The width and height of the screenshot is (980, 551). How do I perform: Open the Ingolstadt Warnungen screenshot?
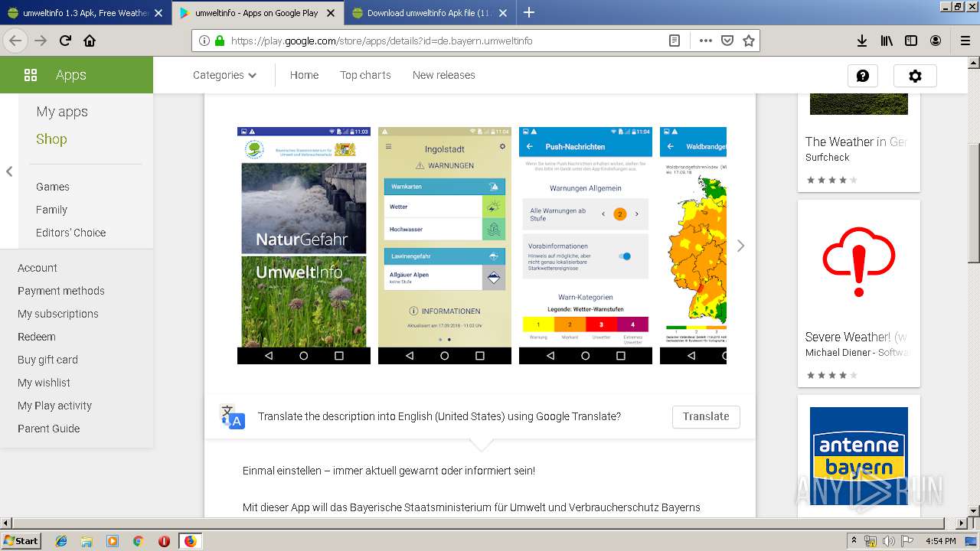(445, 245)
